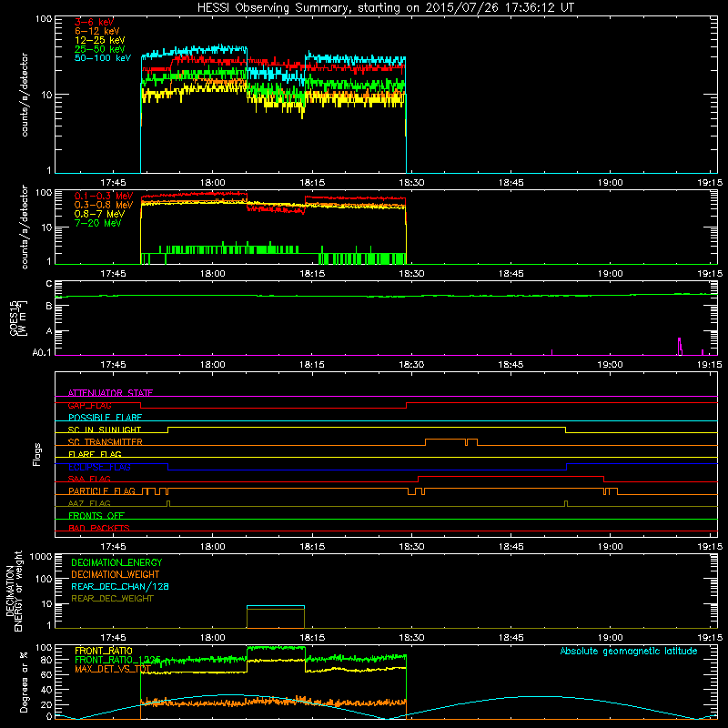Click the cyan decimation step between 18:05 and 18:14
The width and height of the screenshot is (728, 728).
click(x=276, y=606)
